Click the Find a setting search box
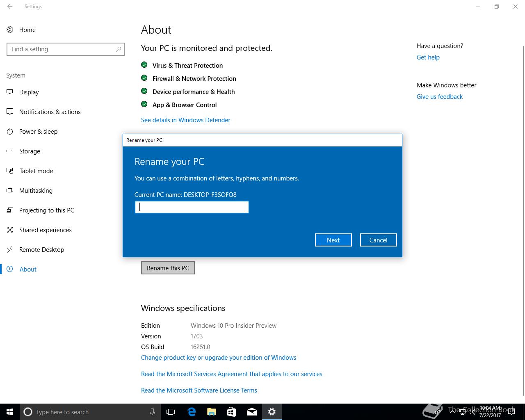The width and height of the screenshot is (525, 420). 66,49
